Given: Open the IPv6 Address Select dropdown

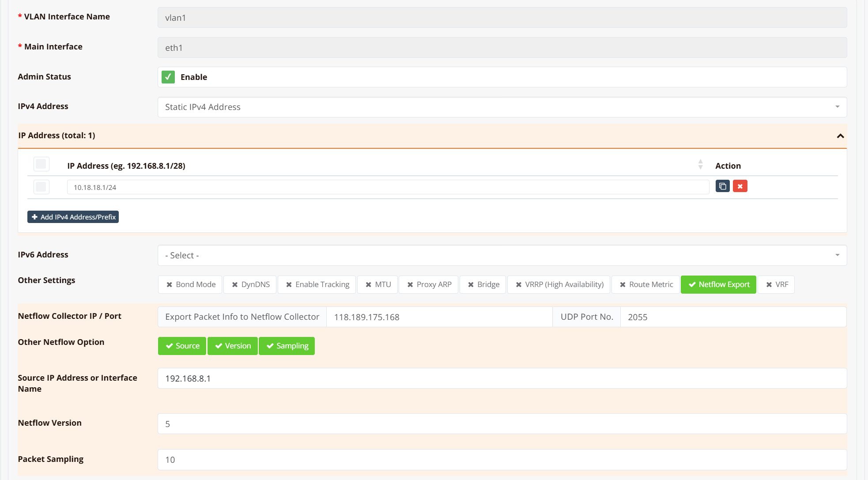Looking at the screenshot, I should (x=502, y=256).
